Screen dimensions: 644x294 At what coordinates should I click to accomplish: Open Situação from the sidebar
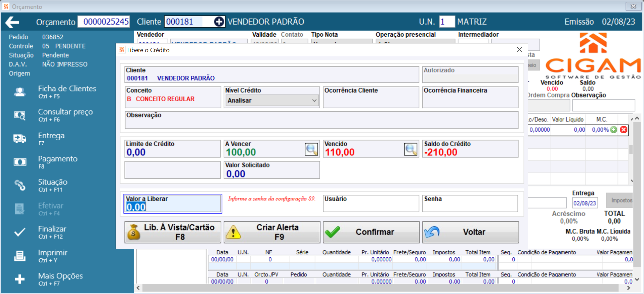(x=52, y=185)
